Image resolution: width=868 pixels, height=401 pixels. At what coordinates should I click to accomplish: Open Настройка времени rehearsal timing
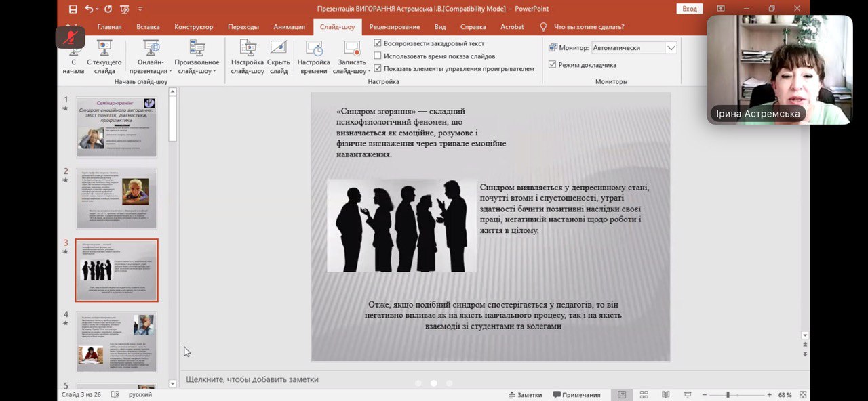click(313, 56)
